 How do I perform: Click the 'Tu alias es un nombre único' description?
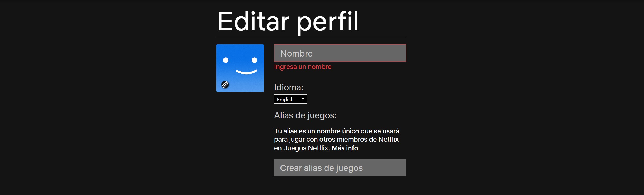click(337, 140)
